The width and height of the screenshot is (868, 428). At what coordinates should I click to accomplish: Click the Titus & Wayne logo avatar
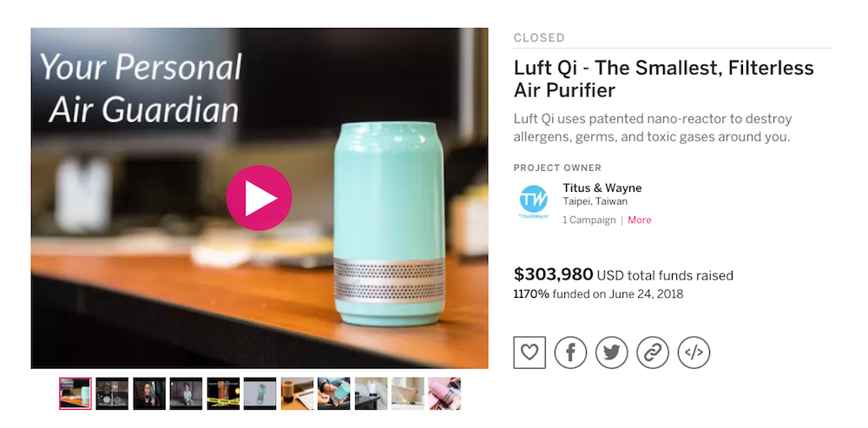(x=534, y=201)
